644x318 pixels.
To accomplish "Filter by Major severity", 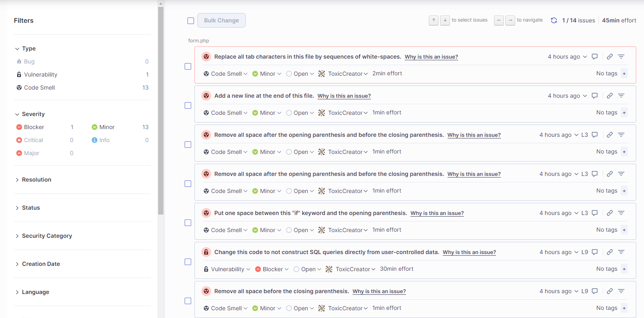I will click(x=45, y=153).
